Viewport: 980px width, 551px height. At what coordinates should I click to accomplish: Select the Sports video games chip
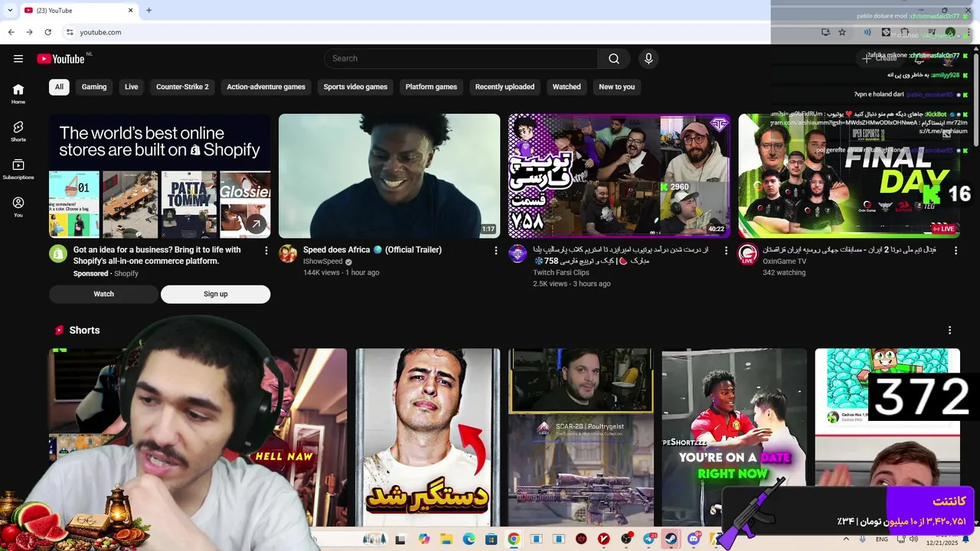[355, 87]
